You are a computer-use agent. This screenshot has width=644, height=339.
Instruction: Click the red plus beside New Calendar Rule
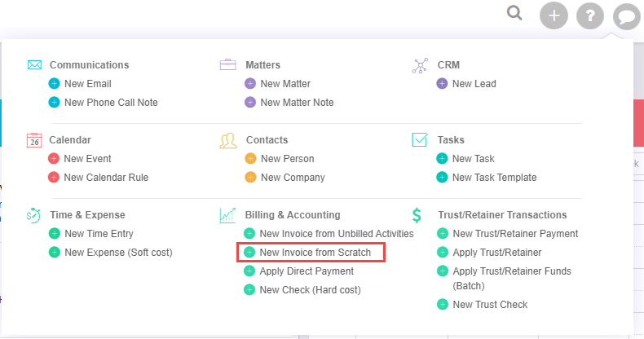54,178
